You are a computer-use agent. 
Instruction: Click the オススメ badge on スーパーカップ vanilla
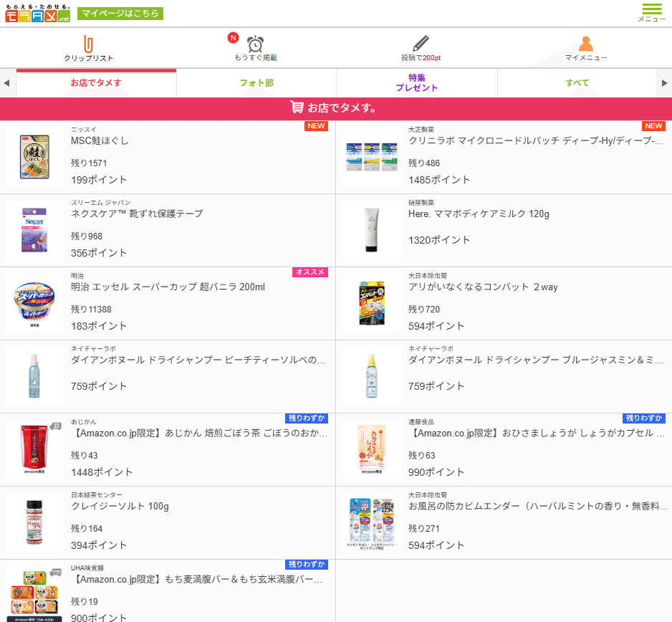(x=310, y=272)
